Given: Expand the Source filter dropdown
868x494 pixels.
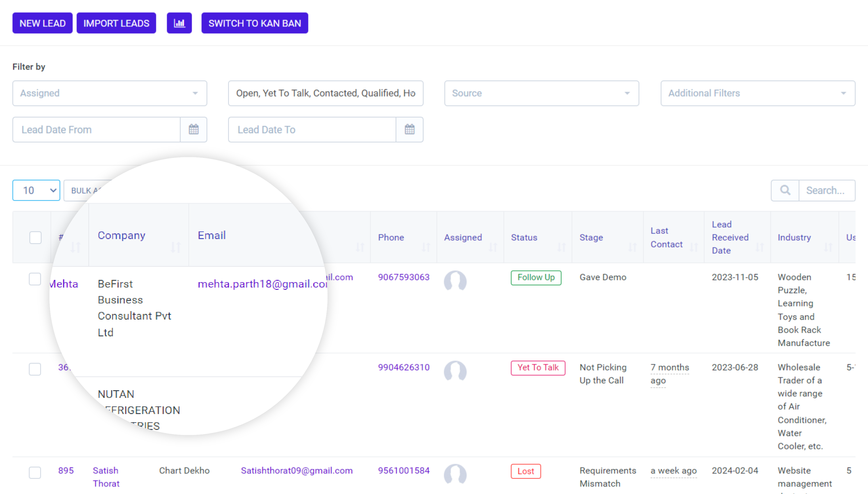Looking at the screenshot, I should pyautogui.click(x=541, y=93).
